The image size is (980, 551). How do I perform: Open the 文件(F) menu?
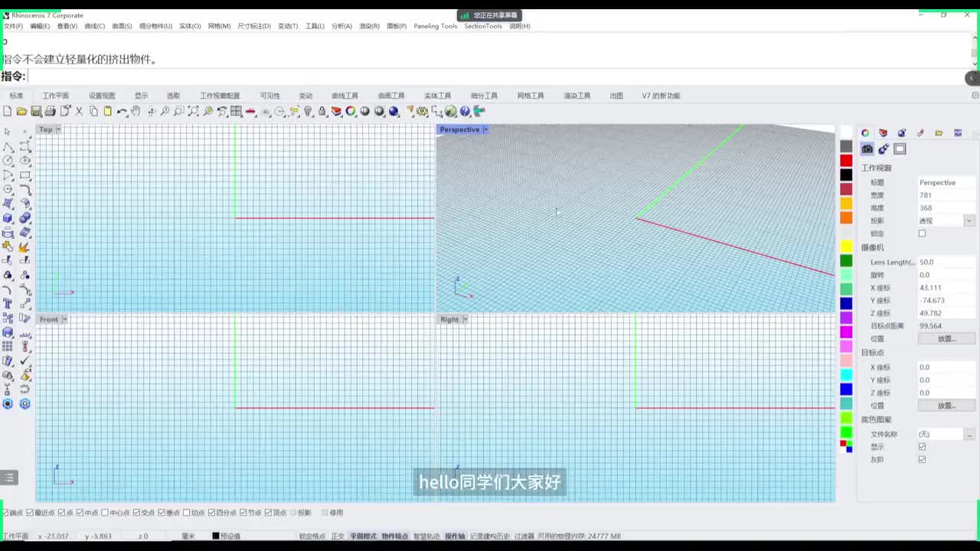pyautogui.click(x=13, y=26)
